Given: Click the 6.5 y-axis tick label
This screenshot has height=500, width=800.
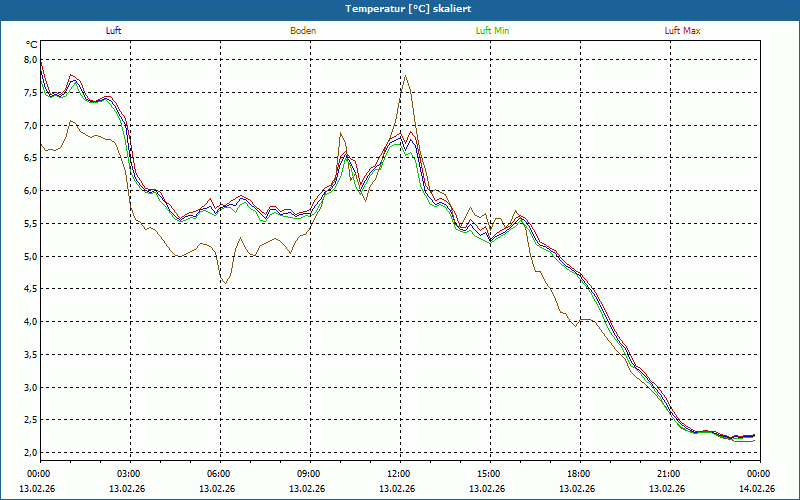Looking at the screenshot, I should pos(29,158).
